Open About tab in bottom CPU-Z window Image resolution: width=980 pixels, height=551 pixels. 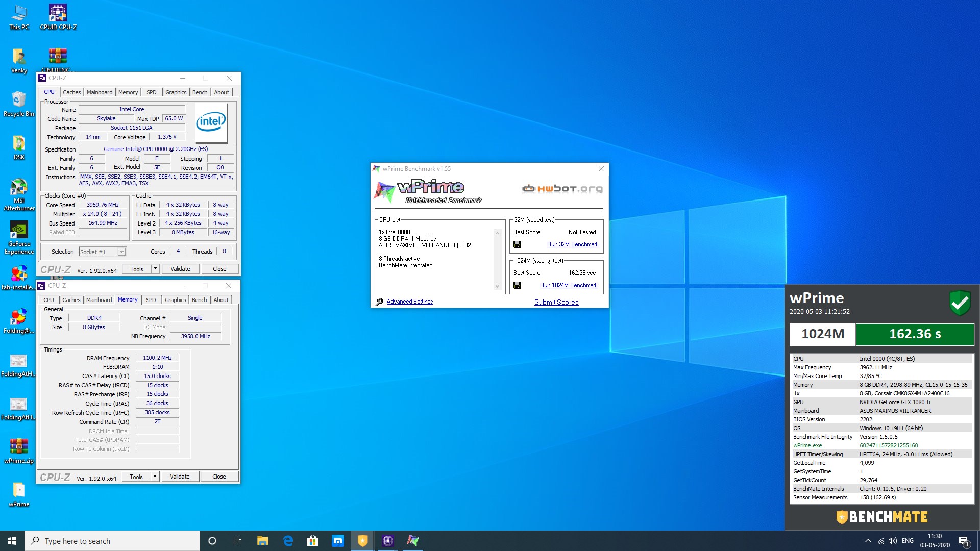[x=221, y=300]
